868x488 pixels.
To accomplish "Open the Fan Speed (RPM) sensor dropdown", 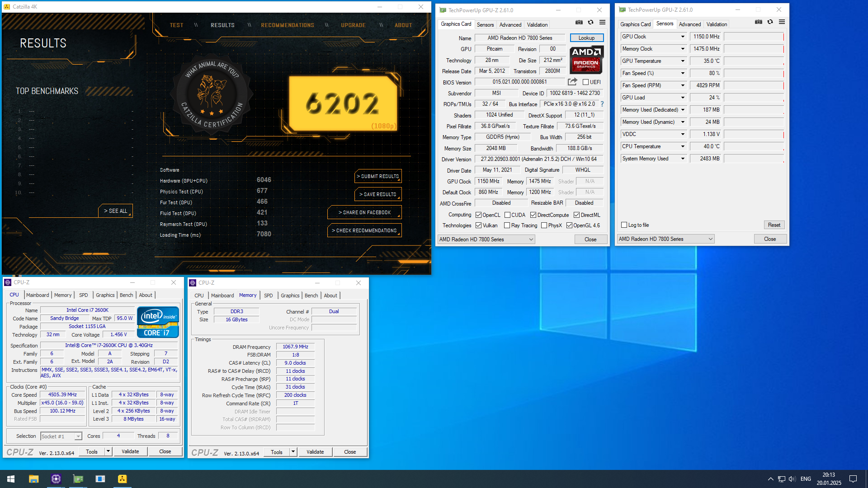I will pyautogui.click(x=683, y=85).
